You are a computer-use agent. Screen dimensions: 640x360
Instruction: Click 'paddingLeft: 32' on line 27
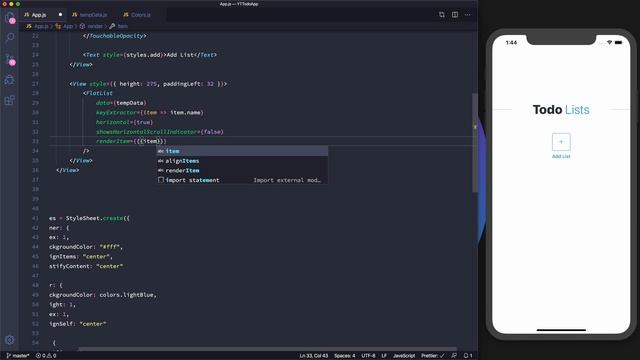point(188,84)
